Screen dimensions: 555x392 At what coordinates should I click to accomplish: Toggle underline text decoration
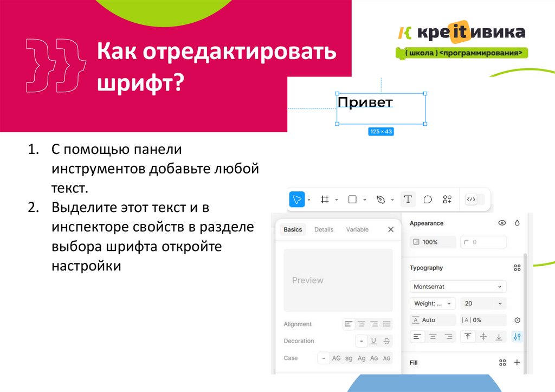[373, 341]
